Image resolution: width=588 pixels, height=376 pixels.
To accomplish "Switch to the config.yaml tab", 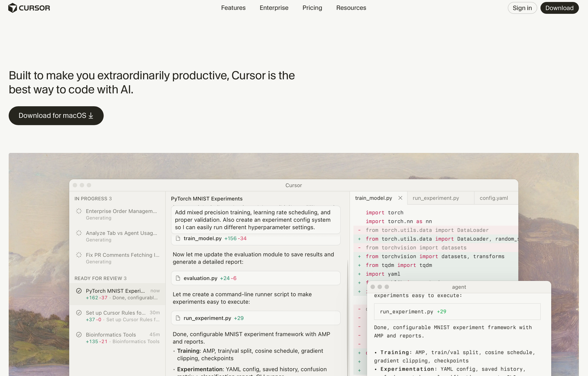I will click(x=493, y=198).
